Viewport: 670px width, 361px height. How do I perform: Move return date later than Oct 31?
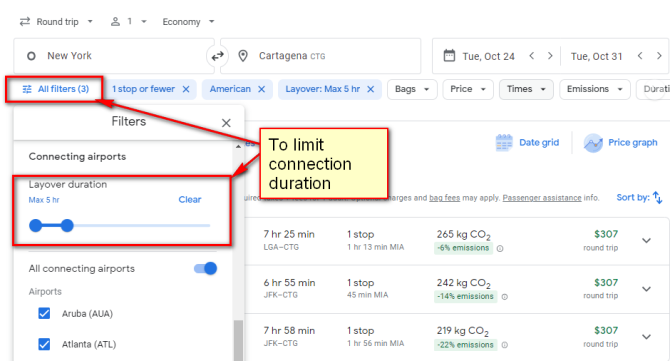click(659, 56)
